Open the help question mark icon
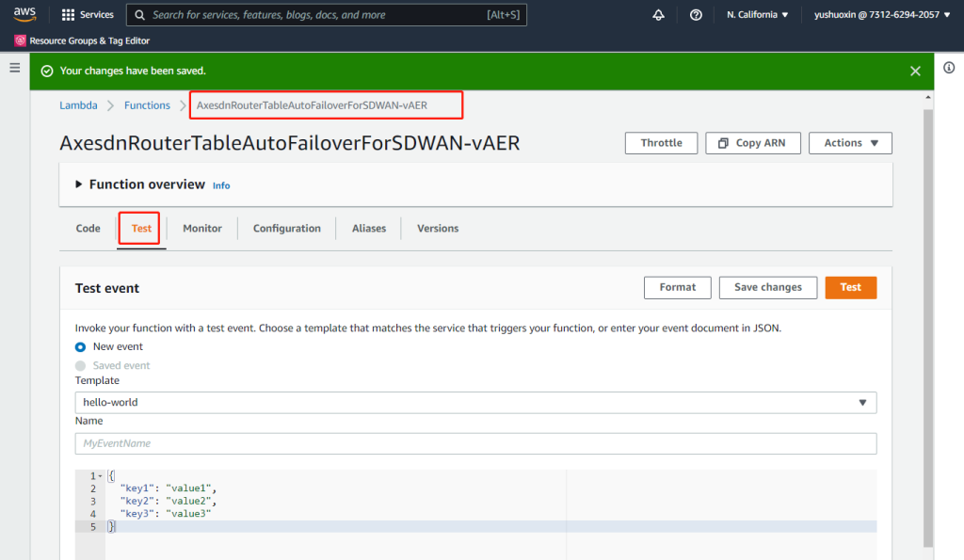964x560 pixels. [x=696, y=15]
